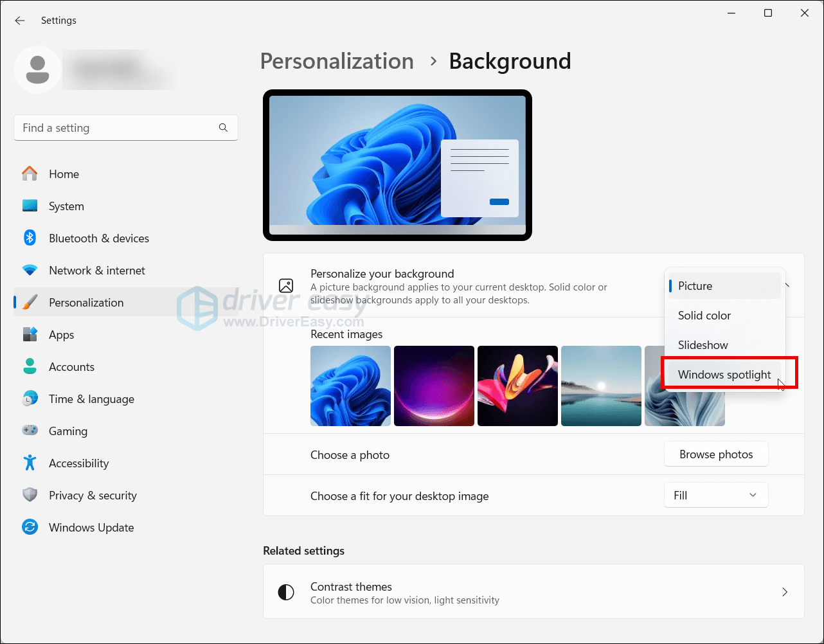
Task: Select Solid color background option
Action: point(704,316)
